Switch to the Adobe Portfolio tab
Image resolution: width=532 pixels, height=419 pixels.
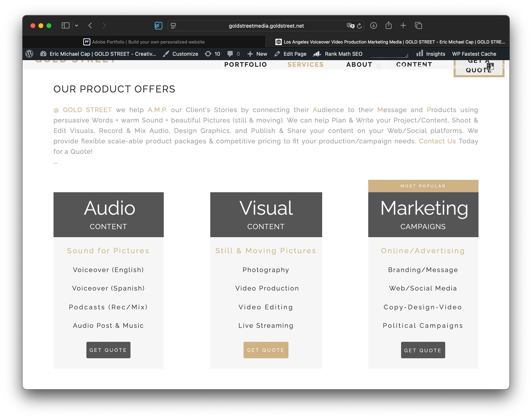144,42
